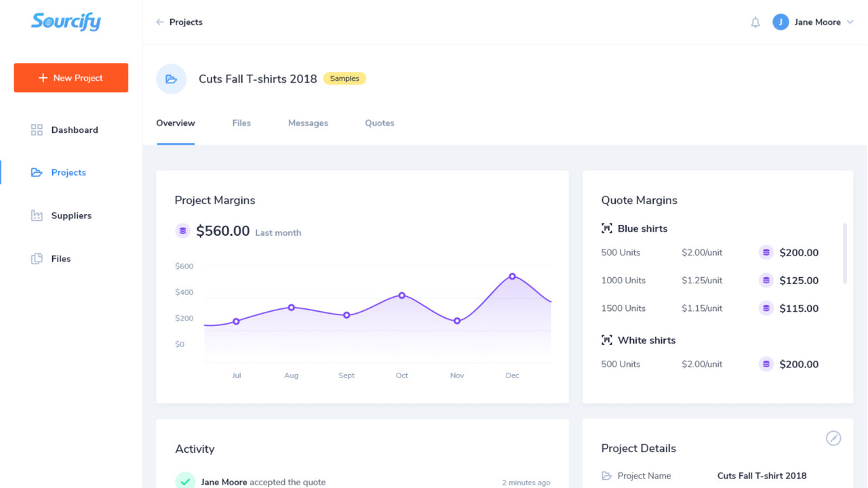Open the Quotes tab
The image size is (868, 488).
pos(379,123)
